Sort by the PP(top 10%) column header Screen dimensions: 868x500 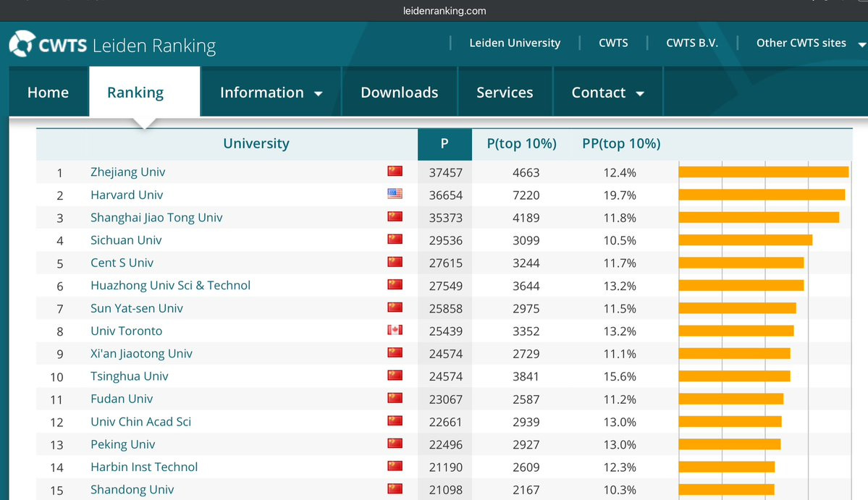coord(621,144)
